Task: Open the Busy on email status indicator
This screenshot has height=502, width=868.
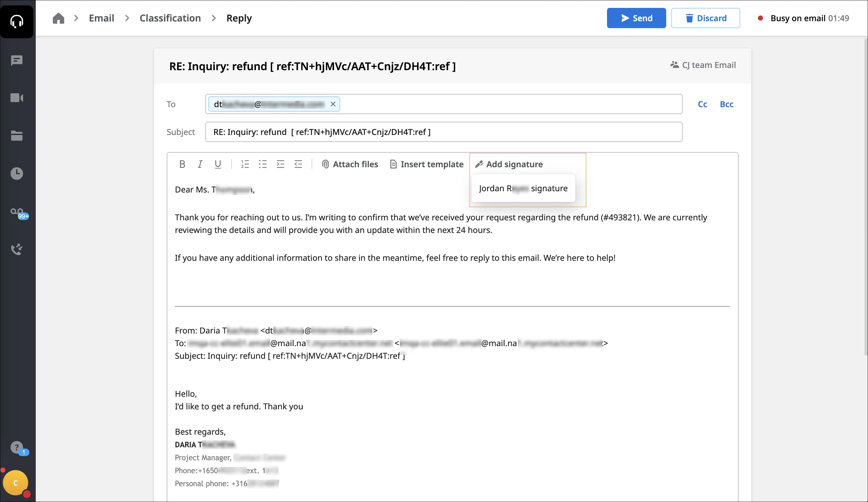Action: coord(803,18)
